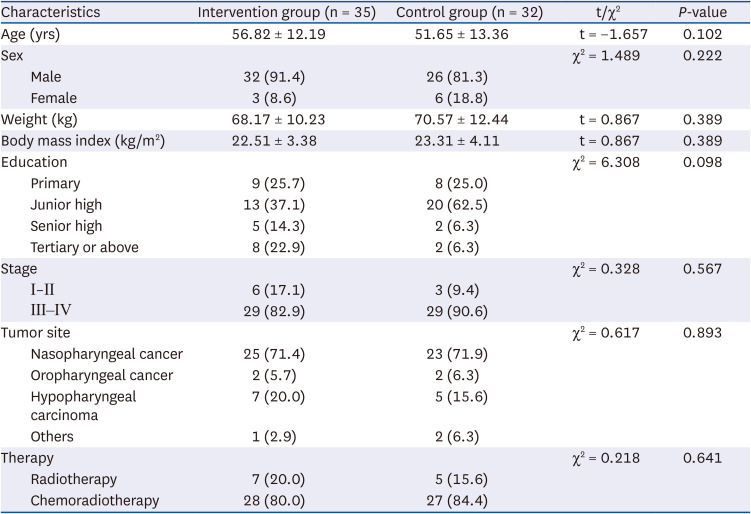Select the Intervention group column header
Screen dimensions: 751x514
tap(285, 13)
